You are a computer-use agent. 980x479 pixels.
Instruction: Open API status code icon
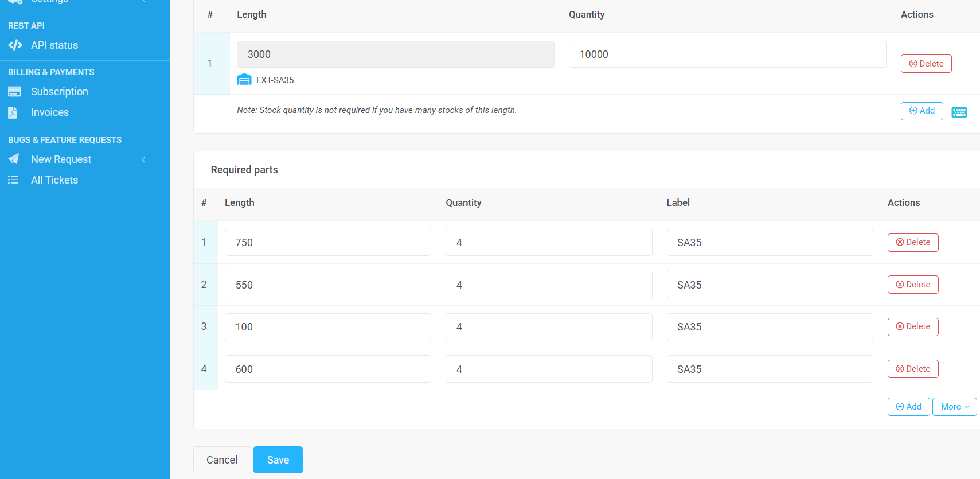coord(15,45)
